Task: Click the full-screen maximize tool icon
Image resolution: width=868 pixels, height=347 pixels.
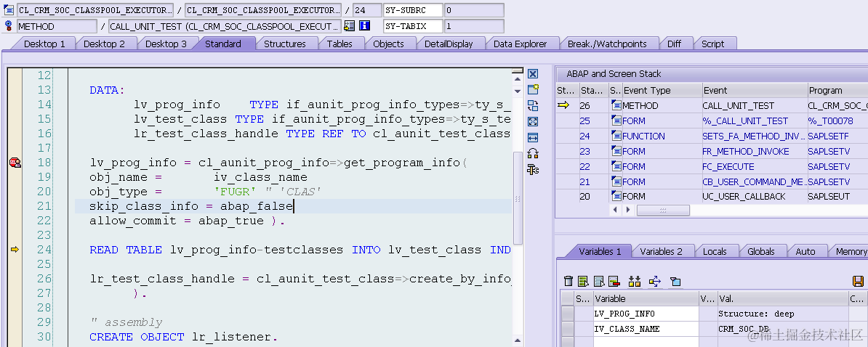Action: 533,121
